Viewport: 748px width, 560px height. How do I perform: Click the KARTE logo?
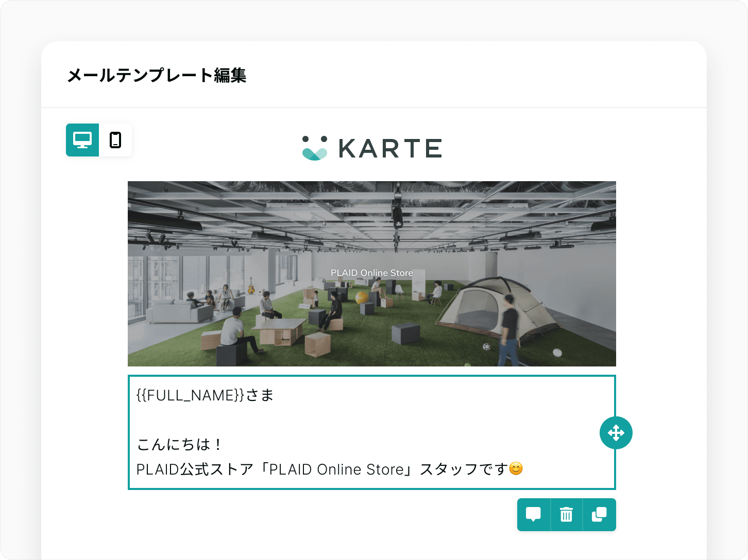pos(372,148)
